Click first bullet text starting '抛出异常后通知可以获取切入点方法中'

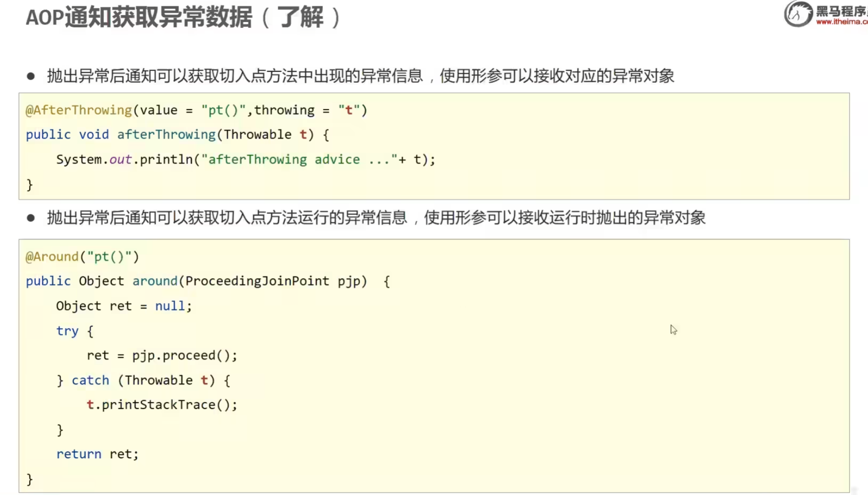click(x=361, y=76)
